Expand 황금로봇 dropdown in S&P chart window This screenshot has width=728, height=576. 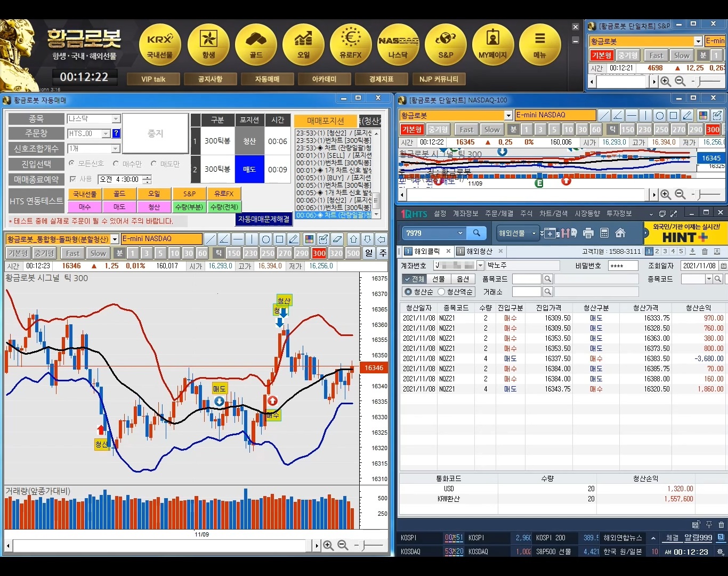(698, 41)
